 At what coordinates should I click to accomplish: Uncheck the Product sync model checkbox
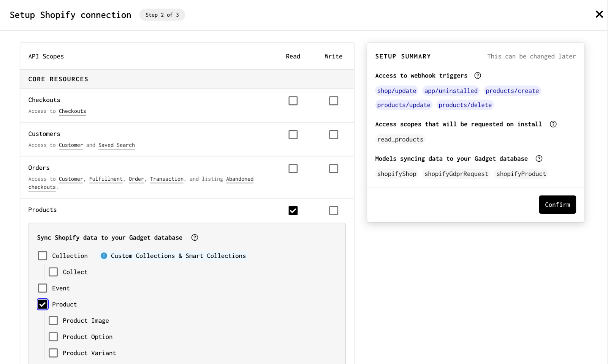pyautogui.click(x=43, y=304)
